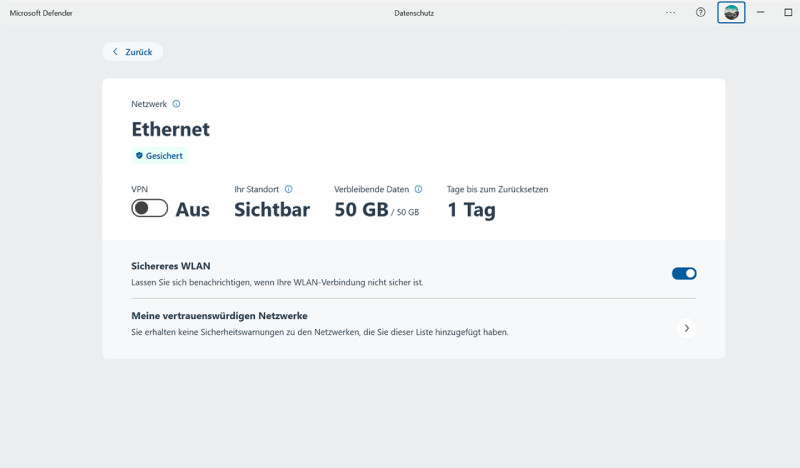Click the Sichereres WLAN heading

pyautogui.click(x=171, y=266)
